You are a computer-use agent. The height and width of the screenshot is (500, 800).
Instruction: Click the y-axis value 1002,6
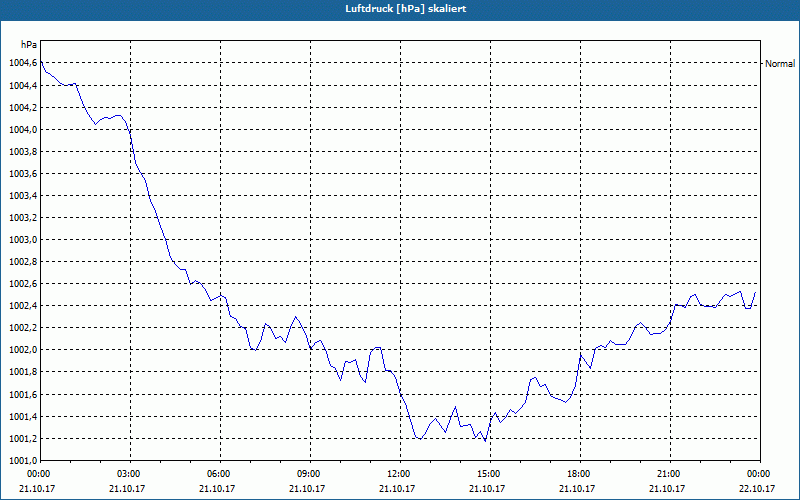[23, 284]
